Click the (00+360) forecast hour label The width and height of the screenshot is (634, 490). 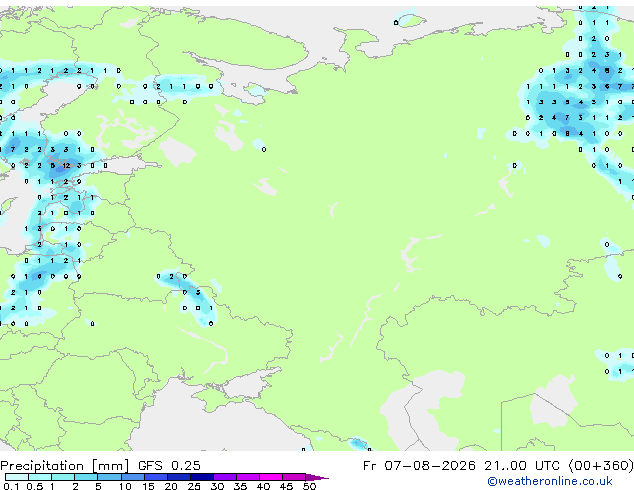(x=601, y=466)
